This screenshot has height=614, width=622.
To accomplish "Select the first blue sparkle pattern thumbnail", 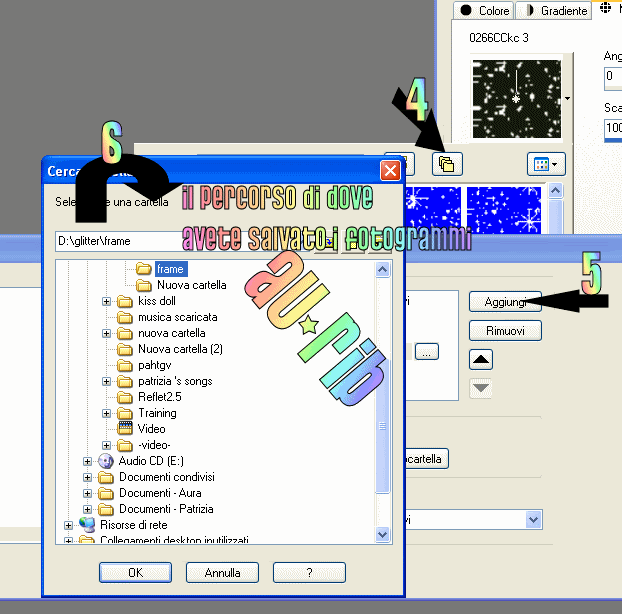I will point(432,210).
